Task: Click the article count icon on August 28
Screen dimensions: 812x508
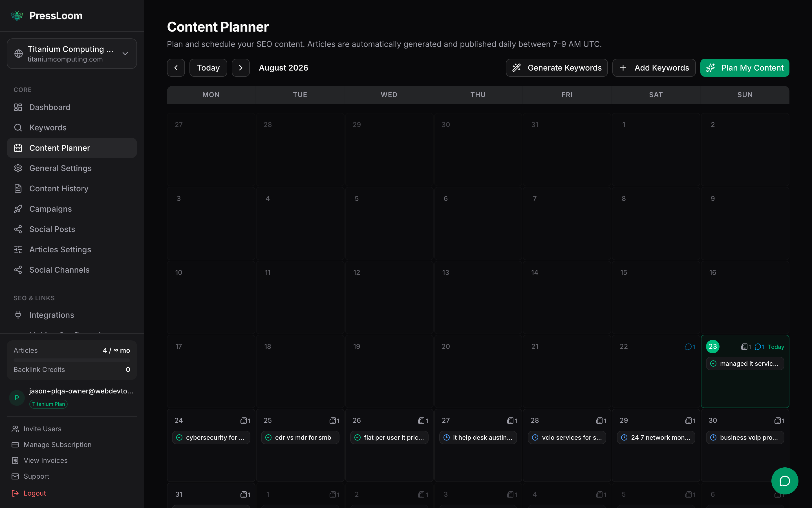Action: click(599, 421)
